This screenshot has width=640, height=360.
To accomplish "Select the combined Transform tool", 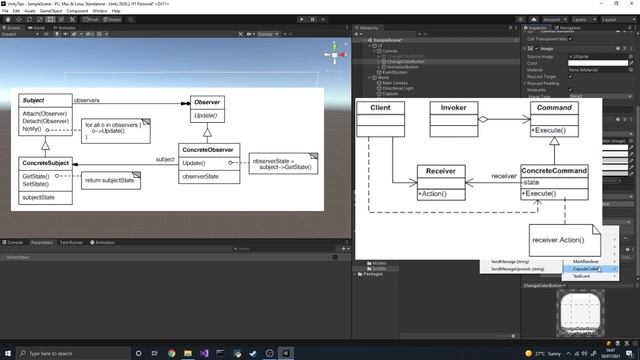I will (61, 20).
